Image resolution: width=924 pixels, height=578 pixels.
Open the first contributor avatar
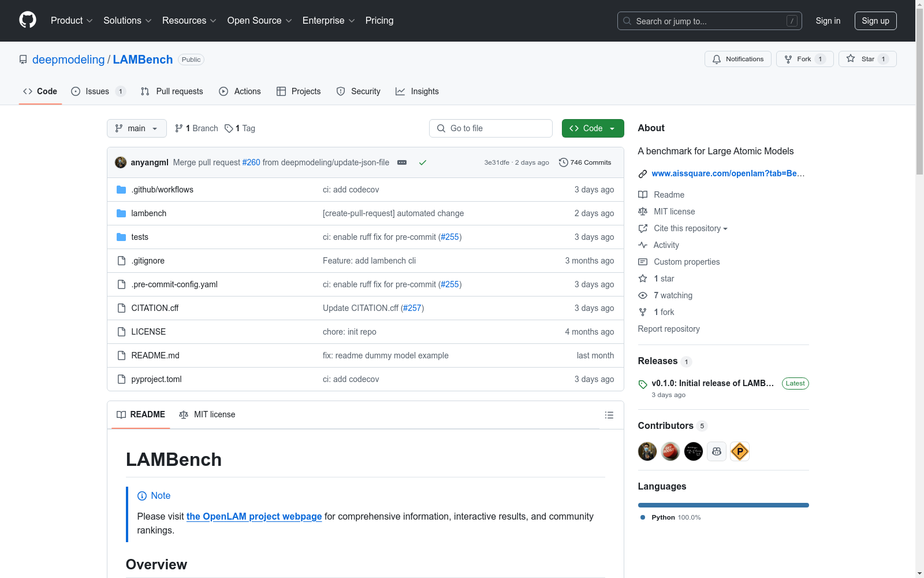tap(647, 451)
